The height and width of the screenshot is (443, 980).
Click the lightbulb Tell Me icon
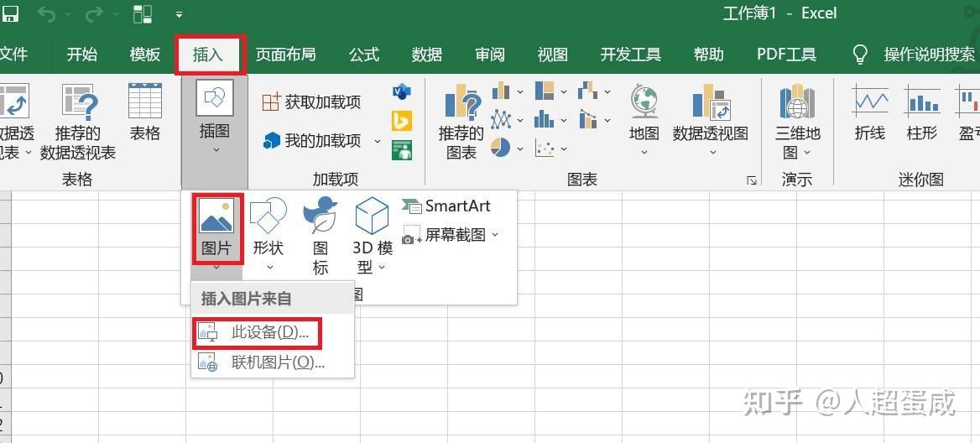click(861, 55)
